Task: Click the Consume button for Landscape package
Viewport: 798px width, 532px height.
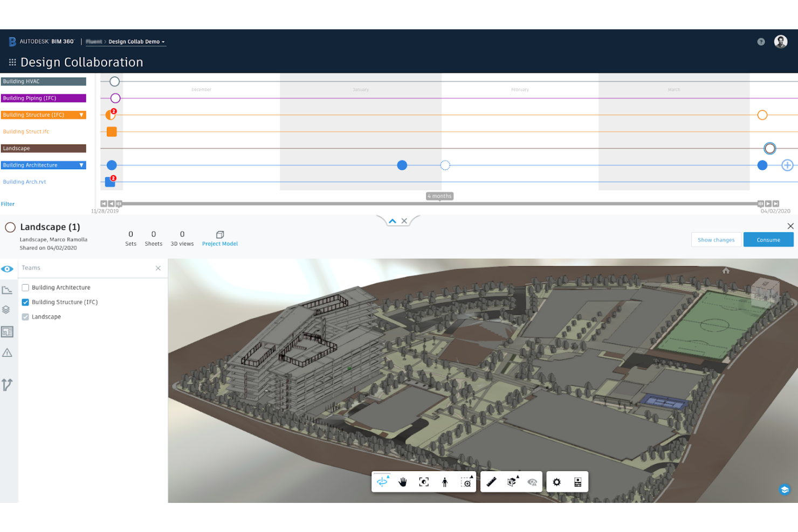Action: (x=768, y=239)
